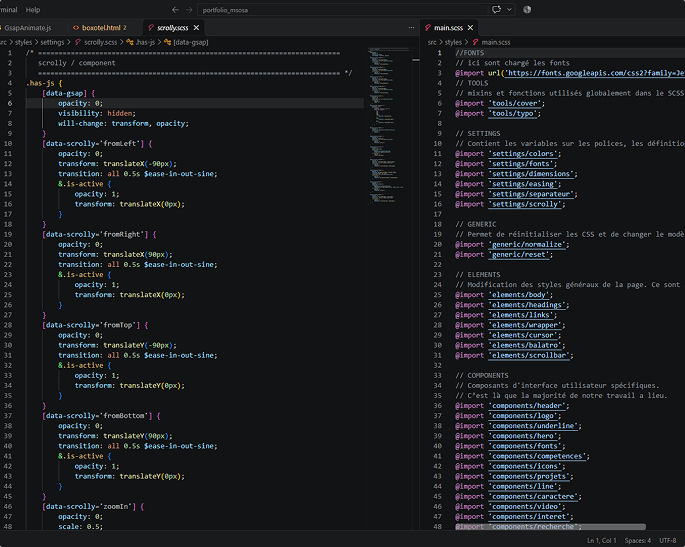
Task: Click the Ln 1, Col 1 status item
Action: coord(601,540)
